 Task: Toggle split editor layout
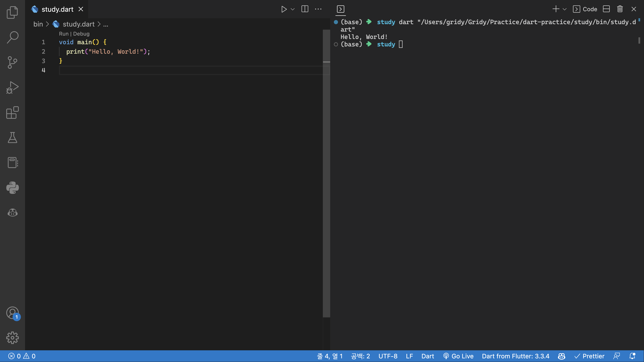tap(305, 9)
